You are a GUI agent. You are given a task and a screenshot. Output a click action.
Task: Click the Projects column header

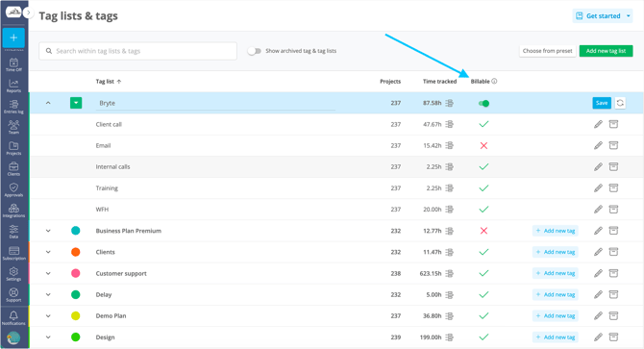click(x=390, y=82)
